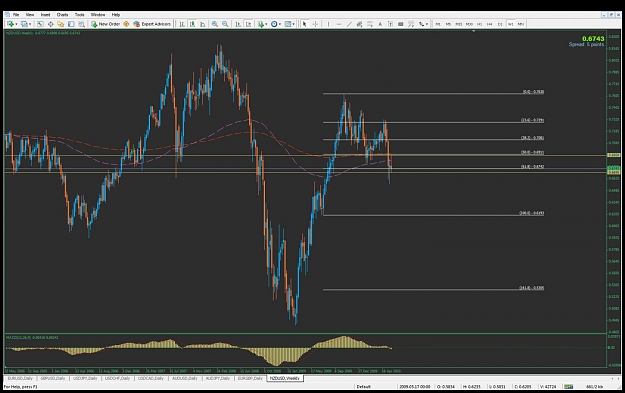
Task: Select the text label 'T' tool
Action: point(390,24)
